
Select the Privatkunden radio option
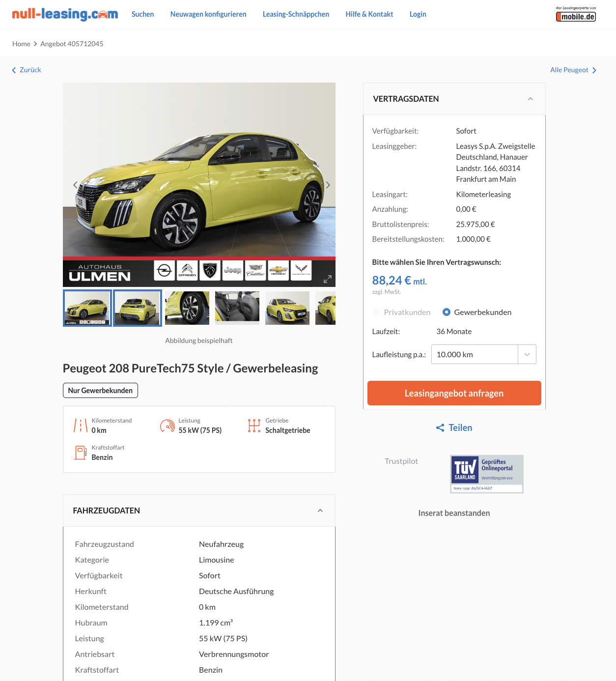[x=376, y=312]
